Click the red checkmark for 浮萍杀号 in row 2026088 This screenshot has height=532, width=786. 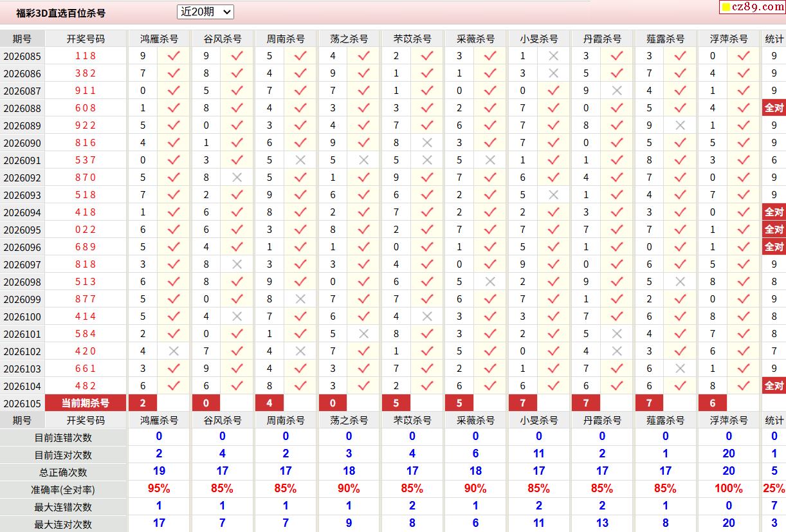pos(744,108)
